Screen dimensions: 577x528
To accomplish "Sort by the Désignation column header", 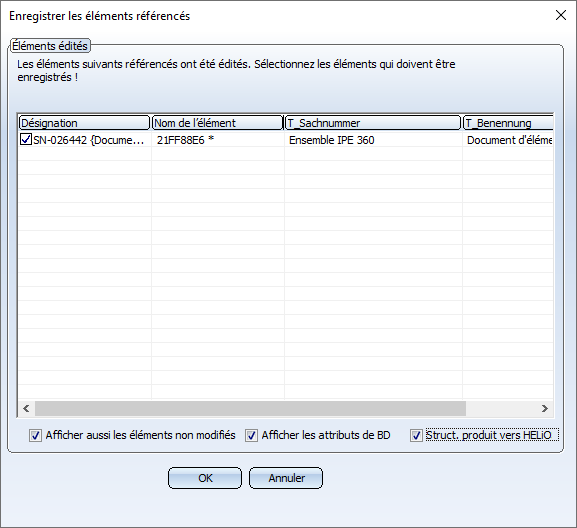I will point(85,123).
